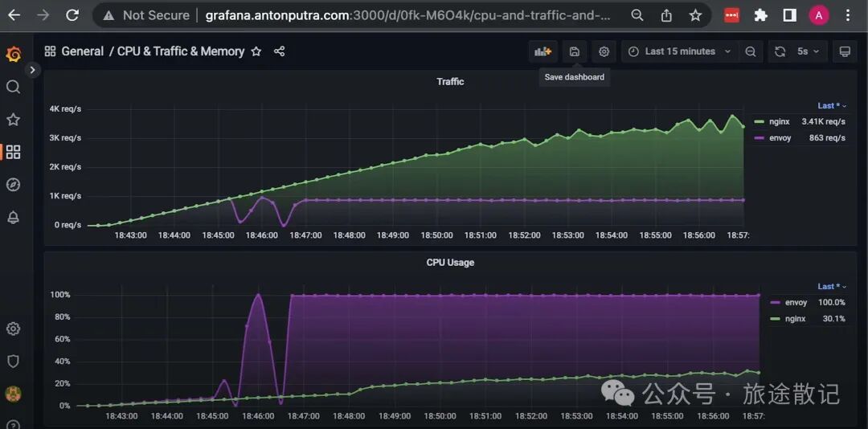Click the 30.1% nginx CPU value
Image resolution: width=868 pixels, height=429 pixels.
click(x=833, y=319)
